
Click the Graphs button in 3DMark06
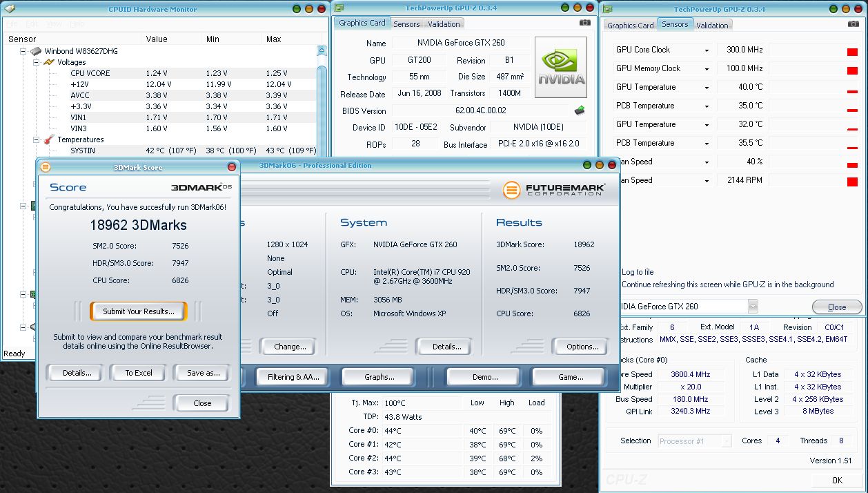(x=379, y=377)
